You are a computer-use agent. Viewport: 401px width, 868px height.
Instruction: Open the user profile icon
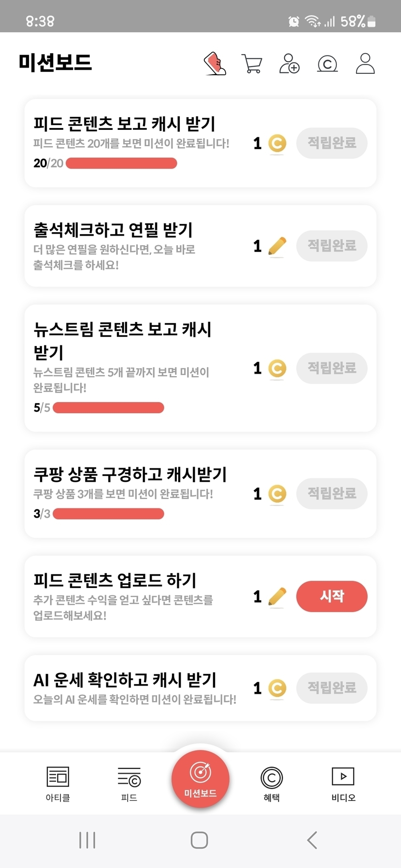[365, 63]
